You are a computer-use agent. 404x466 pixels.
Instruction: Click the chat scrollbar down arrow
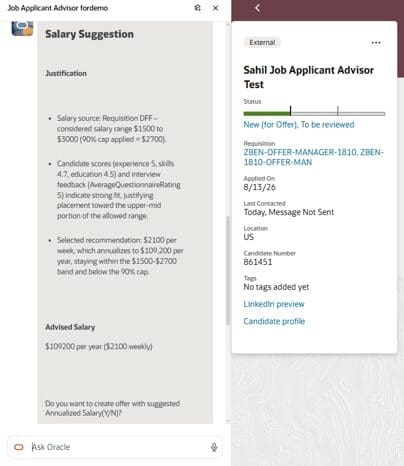click(228, 421)
